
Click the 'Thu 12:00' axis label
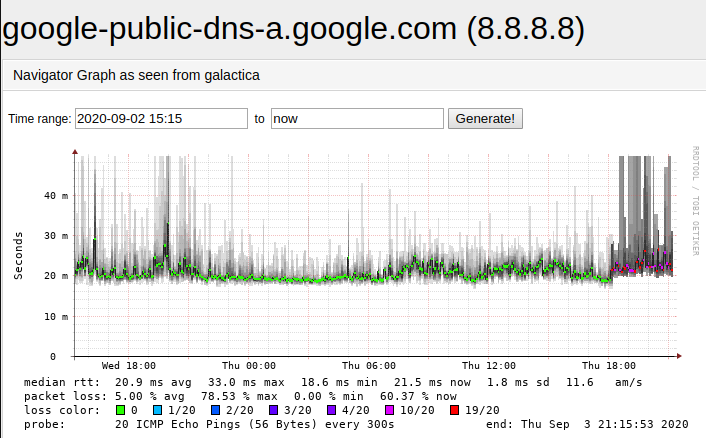[x=489, y=366]
